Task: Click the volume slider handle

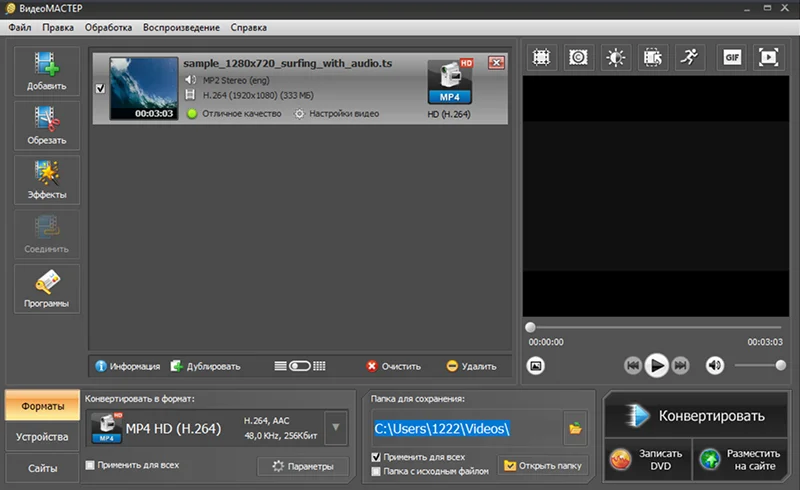Action: [780, 365]
